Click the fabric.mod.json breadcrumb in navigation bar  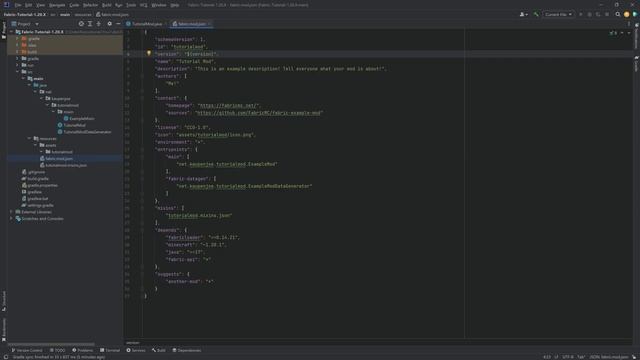pos(112,14)
